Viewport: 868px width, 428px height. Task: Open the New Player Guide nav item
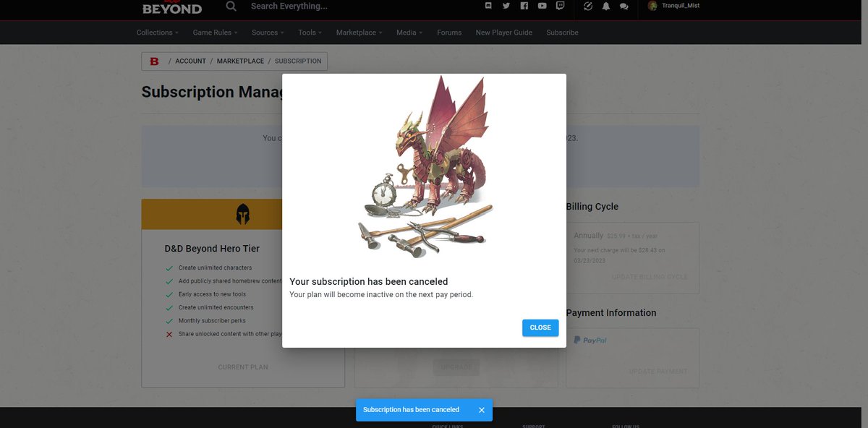[504, 33]
